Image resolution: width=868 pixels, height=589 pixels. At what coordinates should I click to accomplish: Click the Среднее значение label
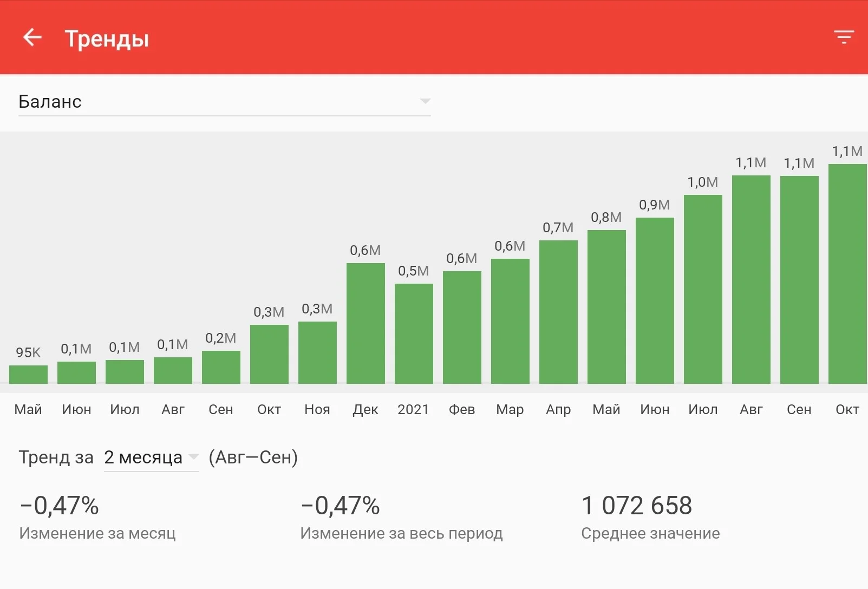pos(650,533)
